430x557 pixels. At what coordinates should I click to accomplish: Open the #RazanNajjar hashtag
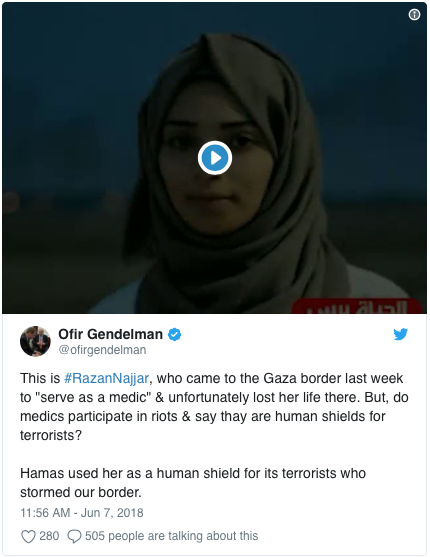[106, 378]
